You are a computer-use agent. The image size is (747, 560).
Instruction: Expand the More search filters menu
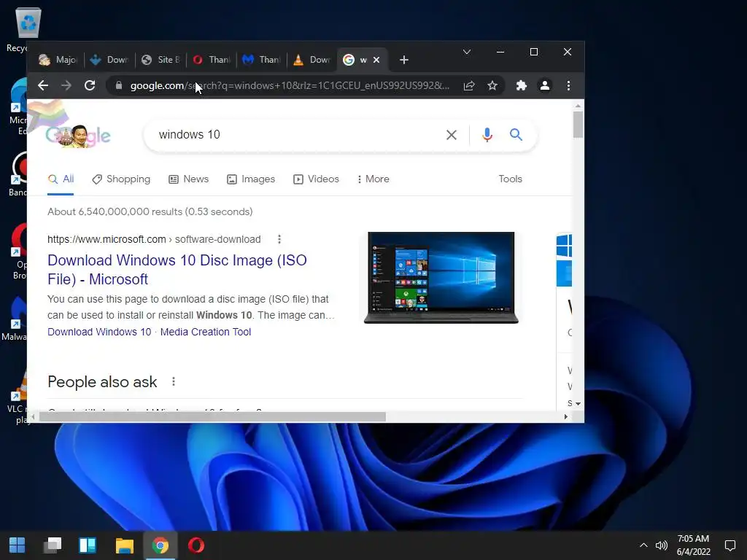coord(373,179)
